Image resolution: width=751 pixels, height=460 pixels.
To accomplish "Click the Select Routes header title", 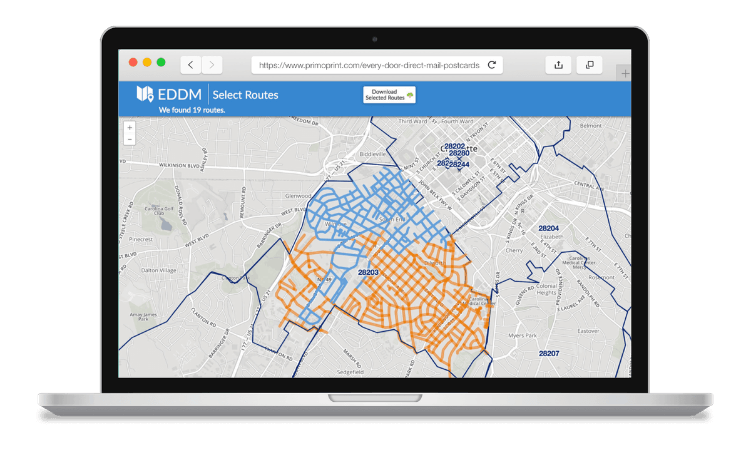I will (245, 95).
